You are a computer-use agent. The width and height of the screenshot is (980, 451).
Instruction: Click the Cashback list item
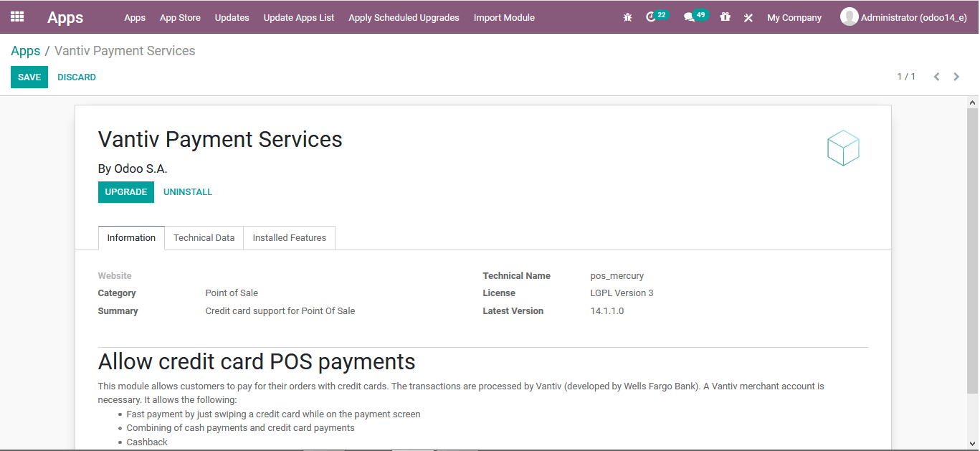[147, 442]
